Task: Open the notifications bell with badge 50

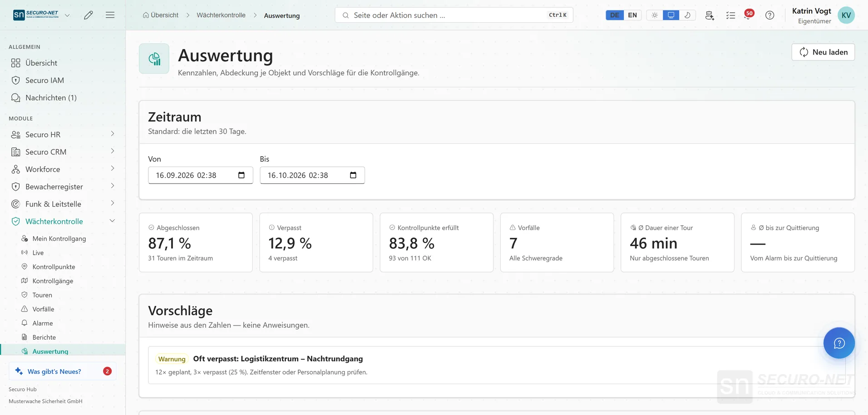Action: pyautogui.click(x=748, y=15)
